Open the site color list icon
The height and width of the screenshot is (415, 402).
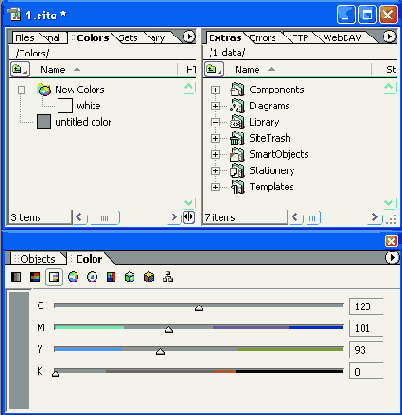pyautogui.click(x=168, y=277)
